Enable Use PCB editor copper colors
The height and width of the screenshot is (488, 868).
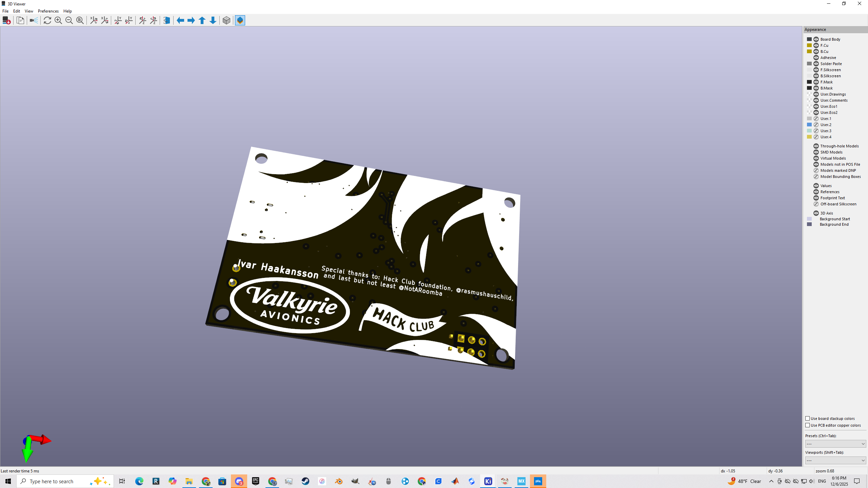[808, 425]
